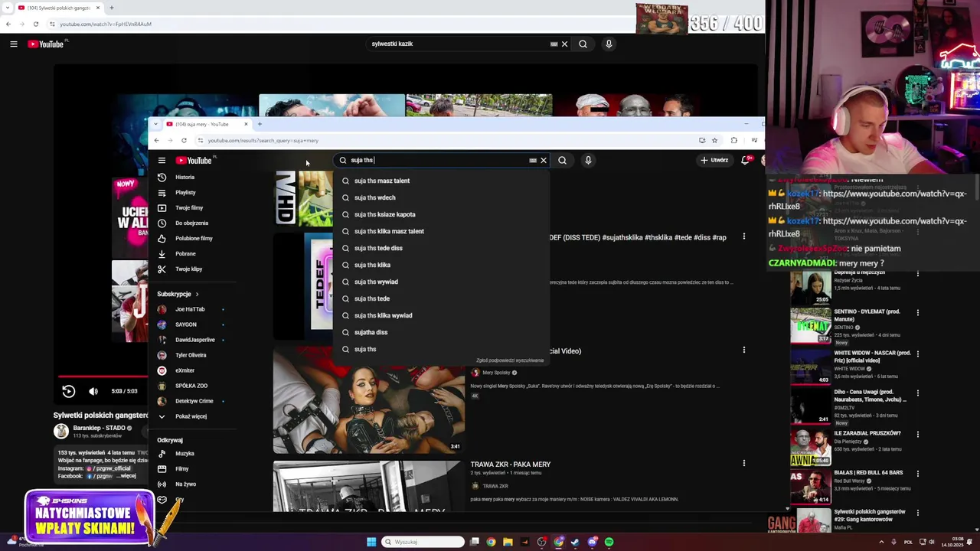The image size is (980, 551).
Task: Switch to the 'suja mery - YouTube' tab
Action: click(x=207, y=124)
